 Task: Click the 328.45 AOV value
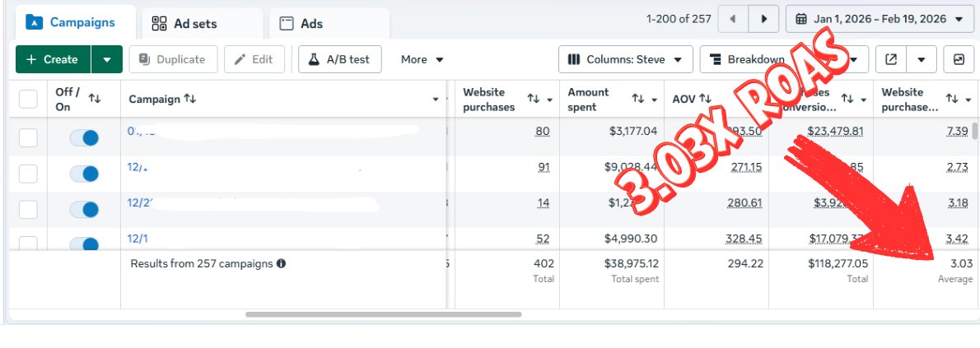click(744, 239)
